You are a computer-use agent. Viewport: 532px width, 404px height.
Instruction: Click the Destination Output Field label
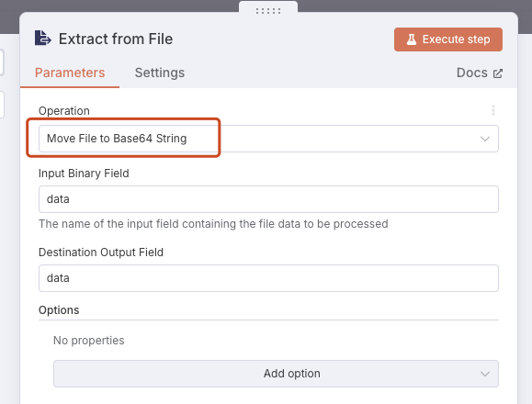point(101,252)
